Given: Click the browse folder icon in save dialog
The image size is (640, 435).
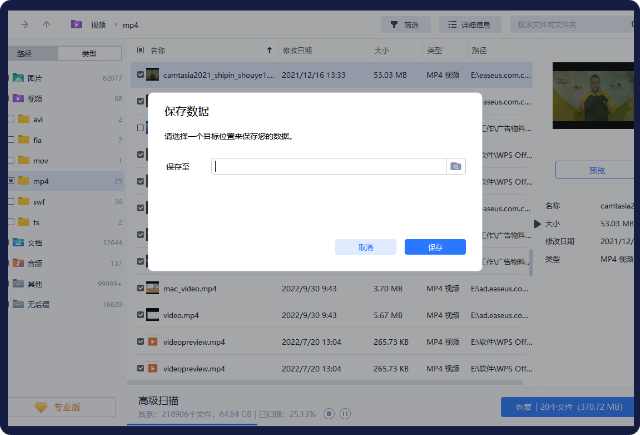Looking at the screenshot, I should [x=455, y=166].
